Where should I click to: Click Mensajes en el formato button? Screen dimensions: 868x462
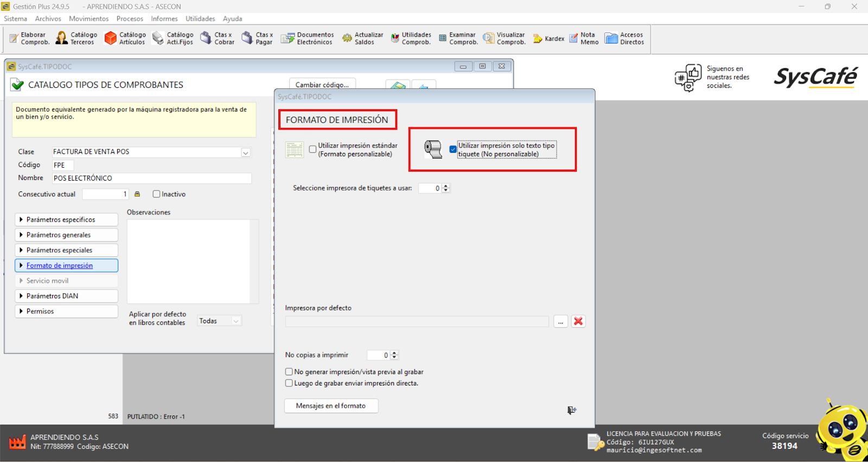click(x=331, y=406)
